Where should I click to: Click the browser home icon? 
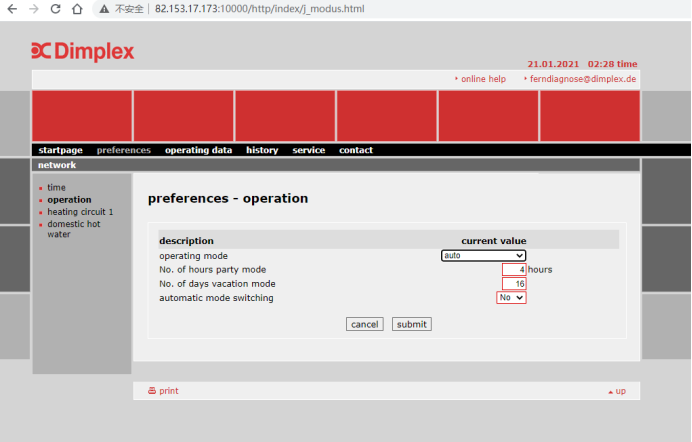pyautogui.click(x=77, y=9)
